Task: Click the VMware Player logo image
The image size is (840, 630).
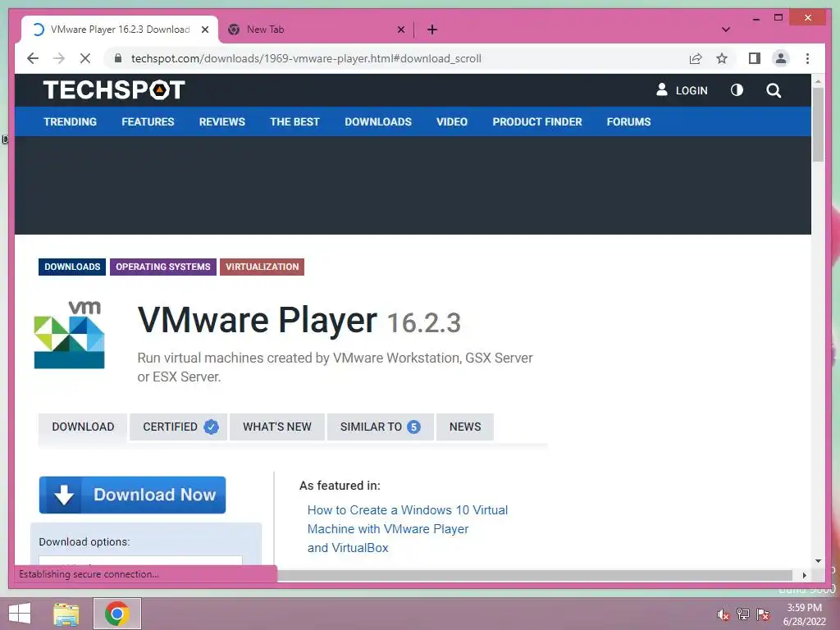Action: point(70,335)
